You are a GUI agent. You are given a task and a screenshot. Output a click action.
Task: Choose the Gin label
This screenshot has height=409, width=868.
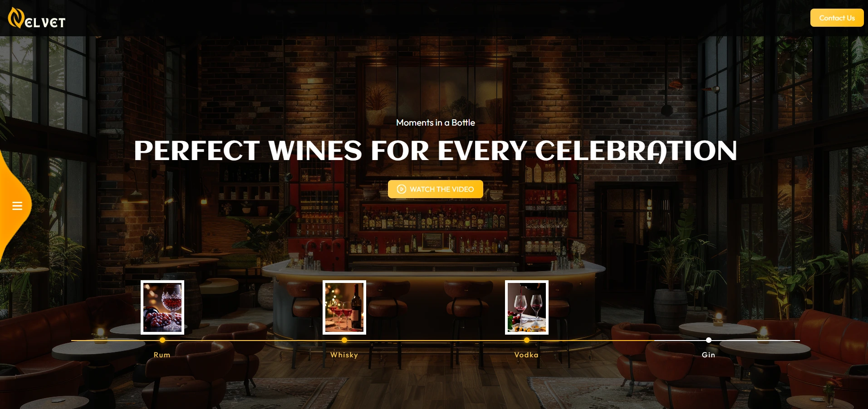[708, 355]
